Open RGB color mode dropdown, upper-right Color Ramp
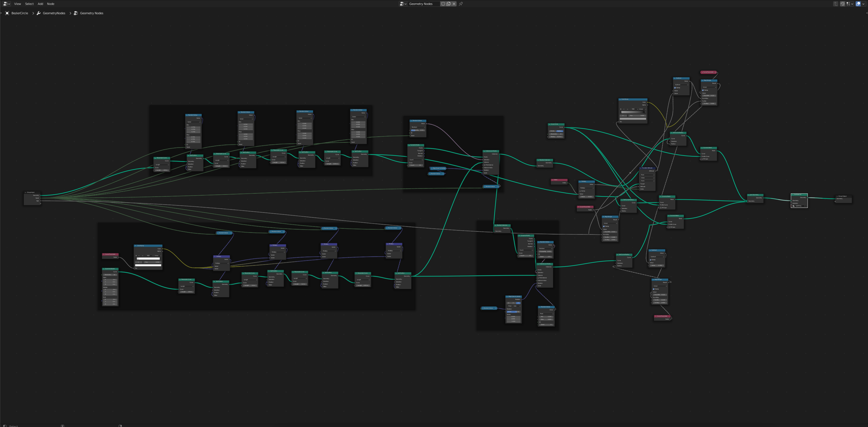868x427 pixels. 634,109
